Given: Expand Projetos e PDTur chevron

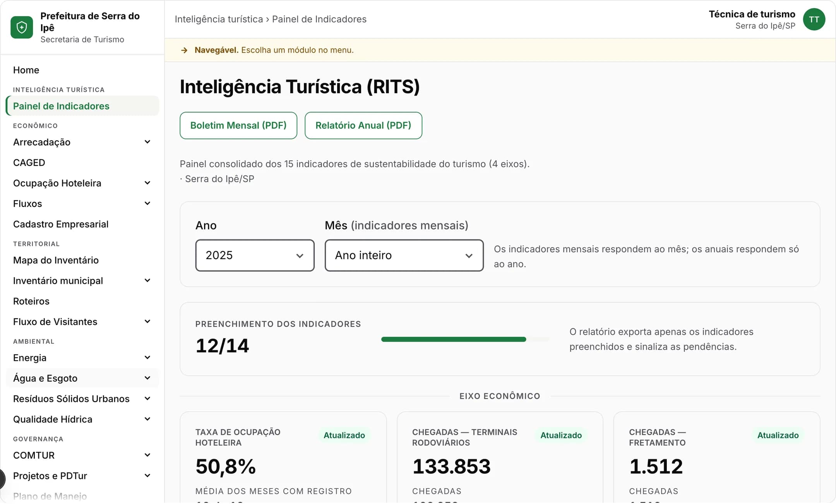Looking at the screenshot, I should (x=147, y=475).
